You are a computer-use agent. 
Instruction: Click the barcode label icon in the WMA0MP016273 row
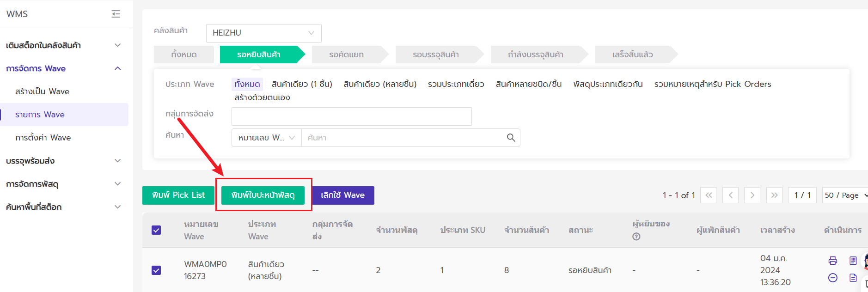853,261
